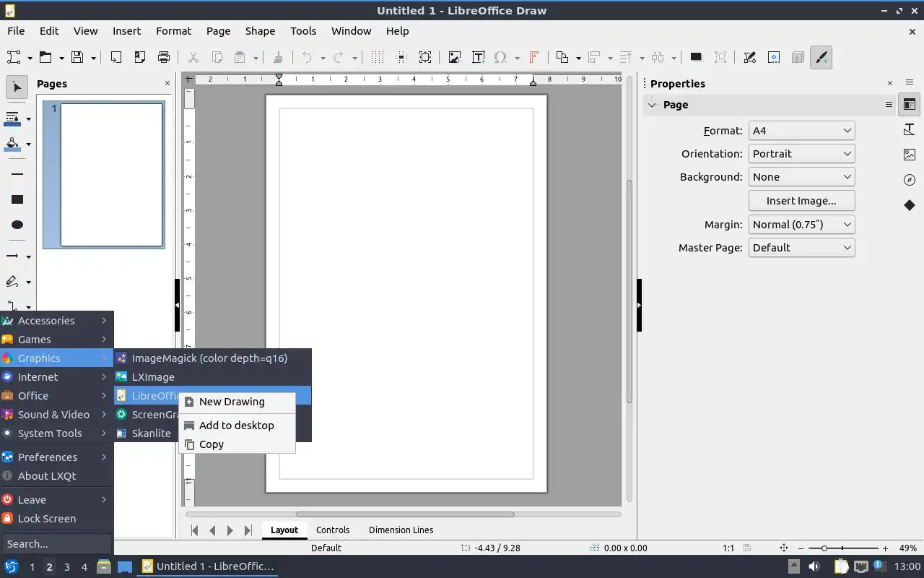Open the Tools menu
The image size is (924, 578).
[x=303, y=31]
